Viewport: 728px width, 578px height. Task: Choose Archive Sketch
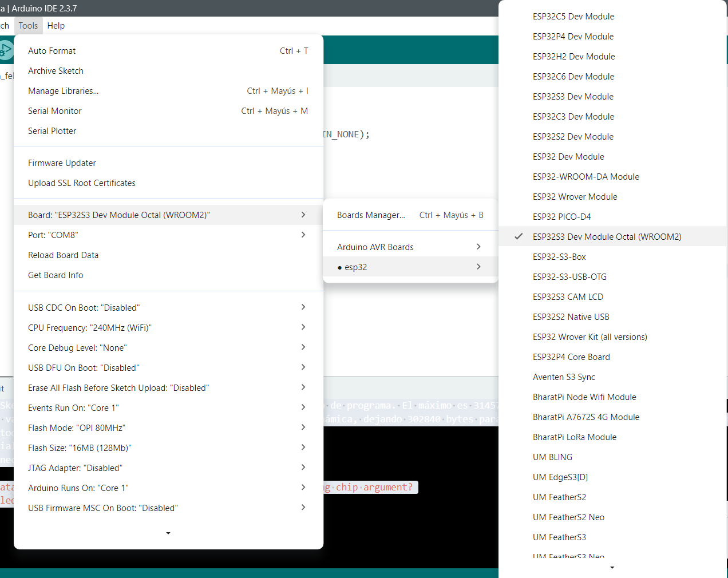pos(168,71)
